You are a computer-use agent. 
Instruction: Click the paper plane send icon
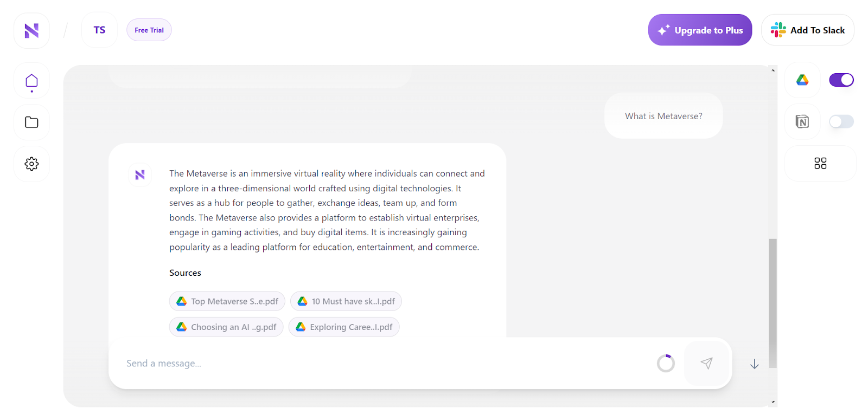[x=706, y=363]
